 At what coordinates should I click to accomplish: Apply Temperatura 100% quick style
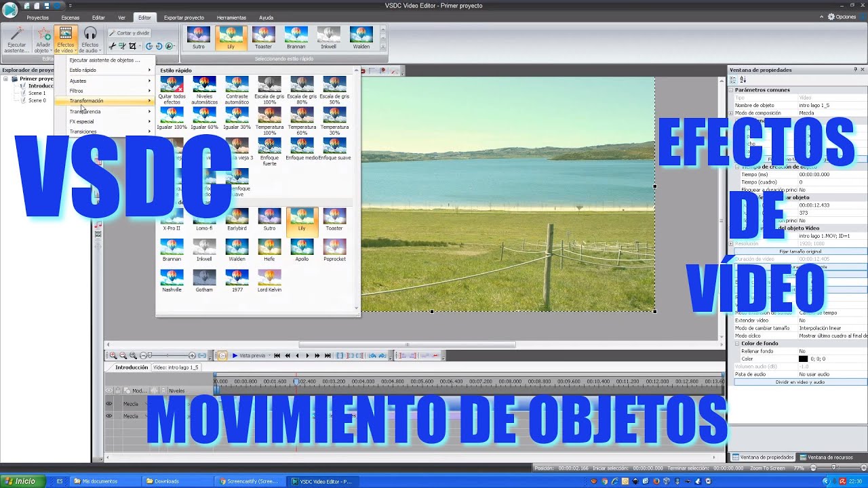(x=269, y=121)
